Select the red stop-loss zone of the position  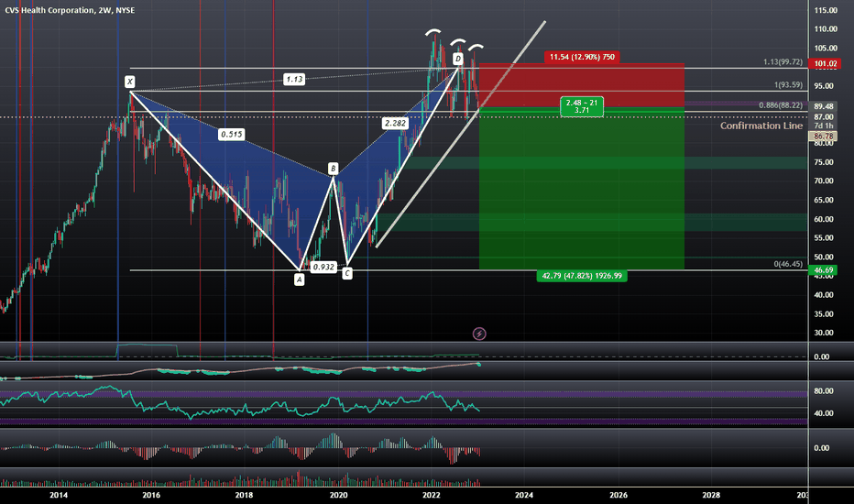[x=582, y=85]
